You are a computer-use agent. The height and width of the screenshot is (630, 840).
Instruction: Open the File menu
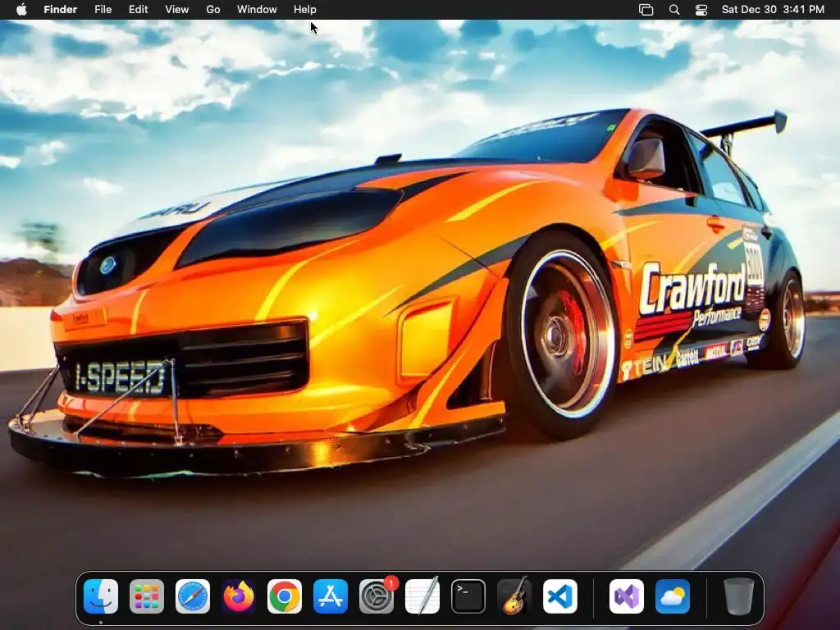tap(103, 9)
